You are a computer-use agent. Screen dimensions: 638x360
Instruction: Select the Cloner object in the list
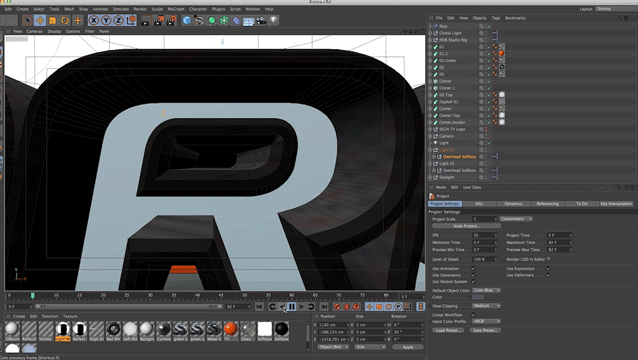point(445,81)
